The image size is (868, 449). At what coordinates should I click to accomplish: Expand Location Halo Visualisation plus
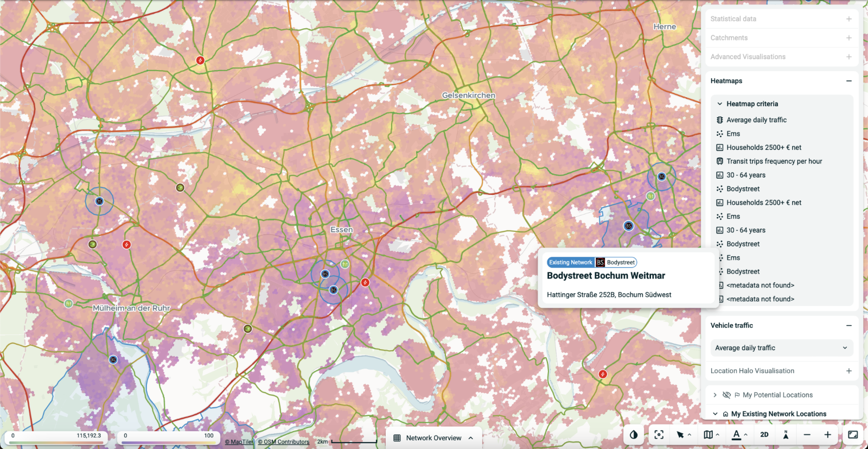(x=849, y=371)
